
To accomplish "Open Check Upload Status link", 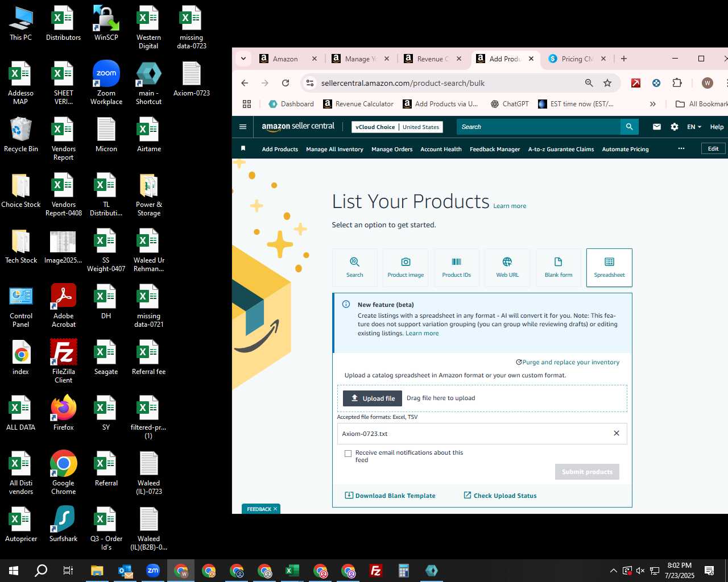I will point(500,496).
